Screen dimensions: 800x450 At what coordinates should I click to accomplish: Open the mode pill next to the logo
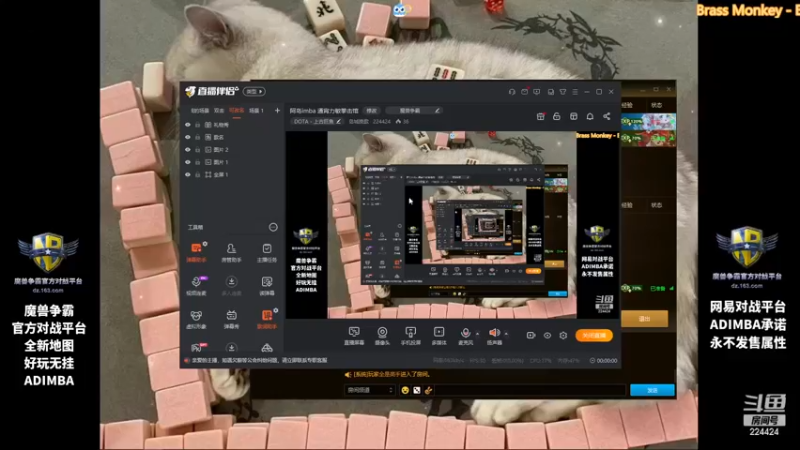pyautogui.click(x=254, y=91)
